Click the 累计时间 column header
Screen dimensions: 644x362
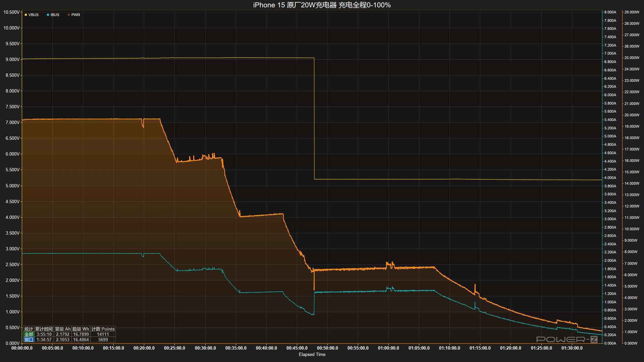pyautogui.click(x=44, y=329)
